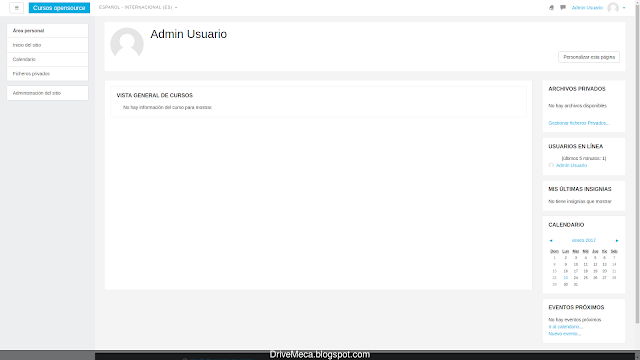Viewport: 640px width, 360px height.
Task: Open Administración del sitio in the sidebar
Action: (47, 93)
